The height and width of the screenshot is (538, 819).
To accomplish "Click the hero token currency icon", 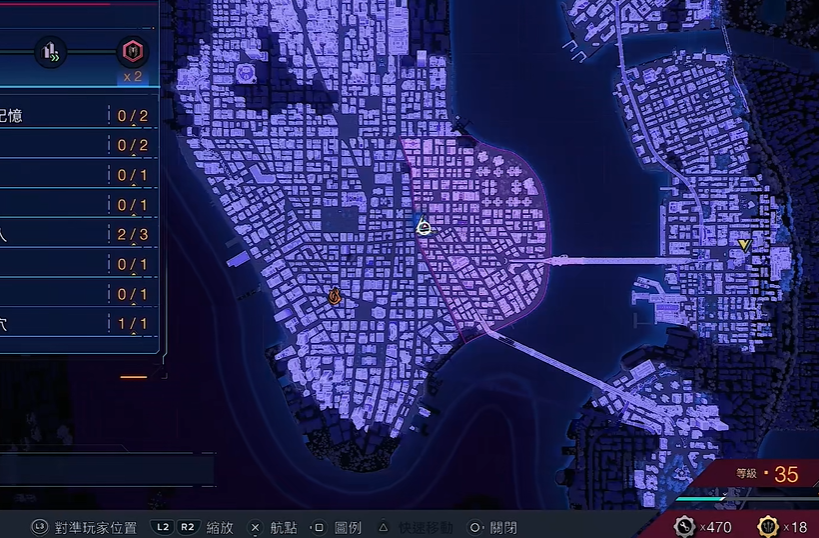I will pos(768,527).
